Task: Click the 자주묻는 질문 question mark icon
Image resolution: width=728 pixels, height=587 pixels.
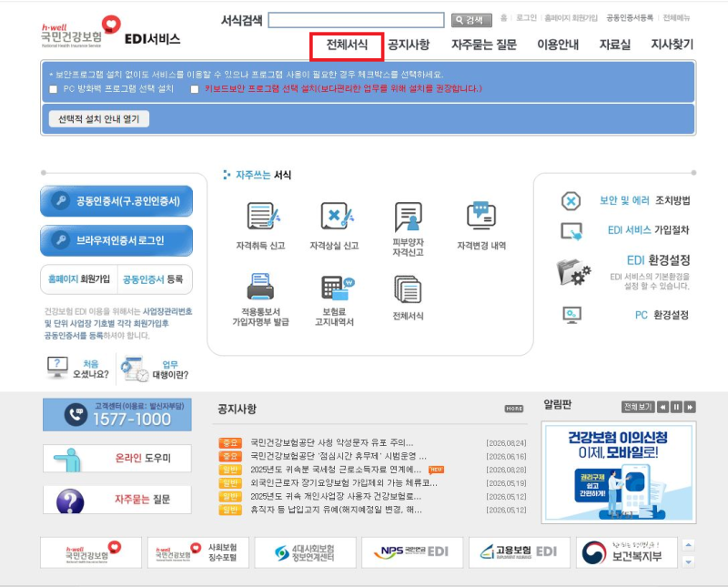Action: click(x=70, y=501)
